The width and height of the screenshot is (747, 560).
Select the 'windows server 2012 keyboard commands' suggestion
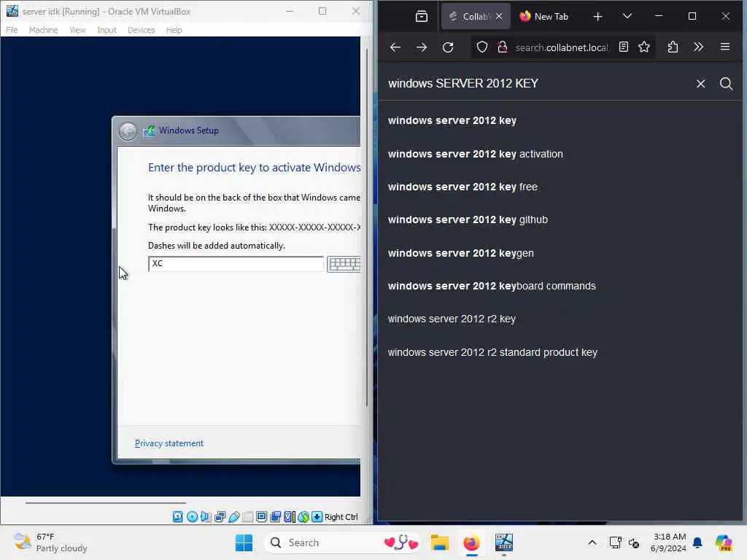pos(560,286)
